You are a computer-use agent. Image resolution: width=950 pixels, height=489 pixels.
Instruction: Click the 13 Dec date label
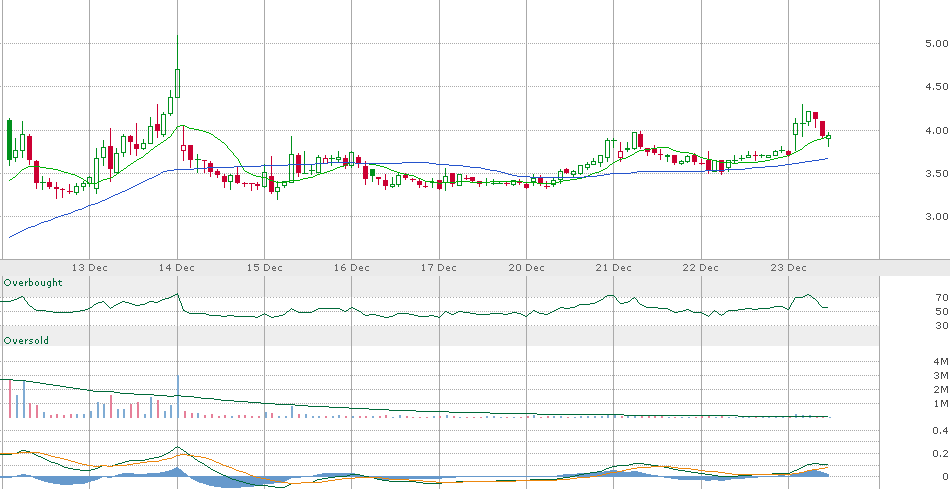coord(90,267)
